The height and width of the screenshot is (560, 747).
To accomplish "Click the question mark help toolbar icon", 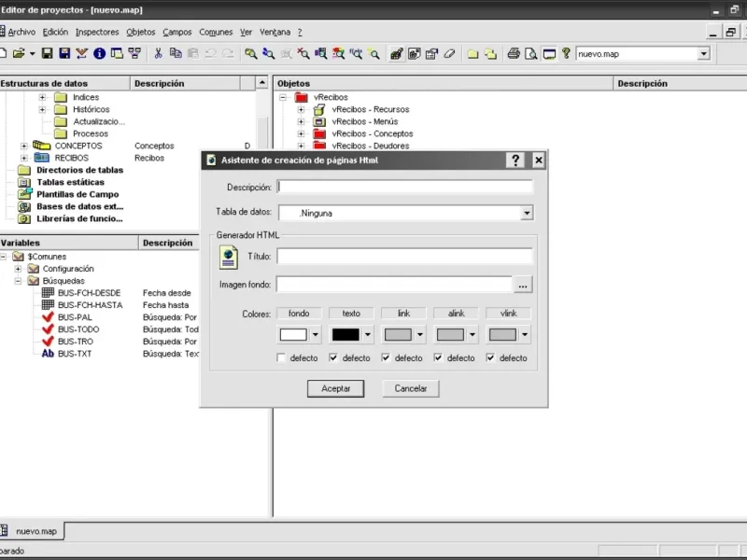I will tap(566, 53).
